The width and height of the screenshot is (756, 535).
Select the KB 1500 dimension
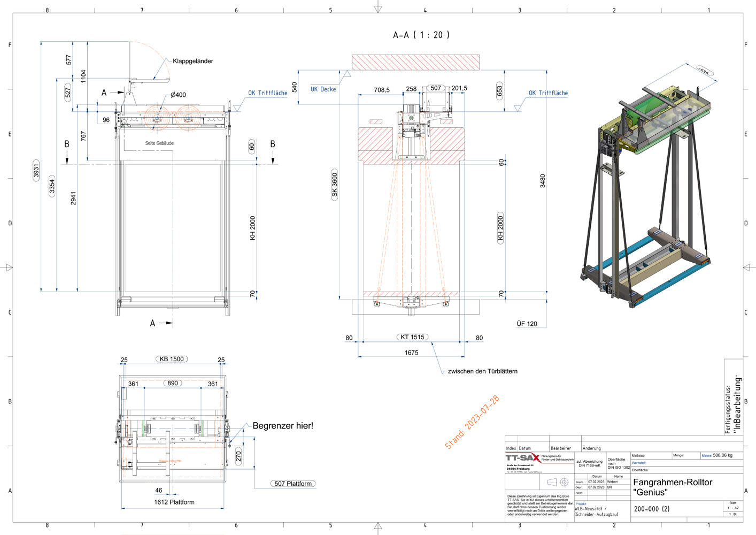172,359
